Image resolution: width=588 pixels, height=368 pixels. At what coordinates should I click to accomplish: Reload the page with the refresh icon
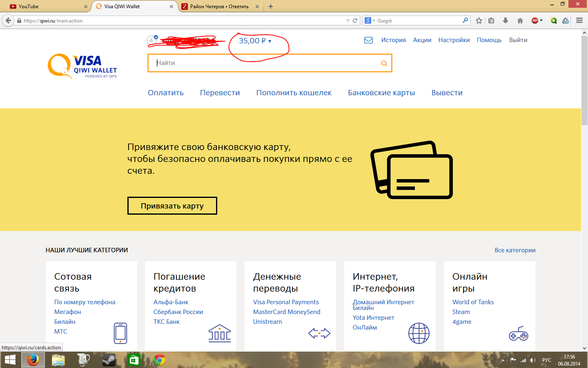[x=355, y=20]
